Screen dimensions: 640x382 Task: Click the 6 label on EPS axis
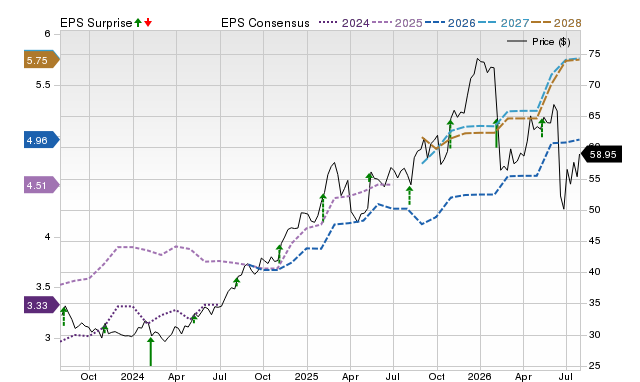click(x=47, y=34)
